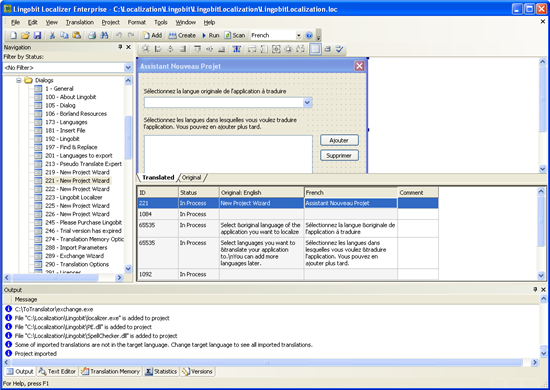Open the Tools menu
Image resolution: width=550 pixels, height=390 pixels.
coord(161,22)
